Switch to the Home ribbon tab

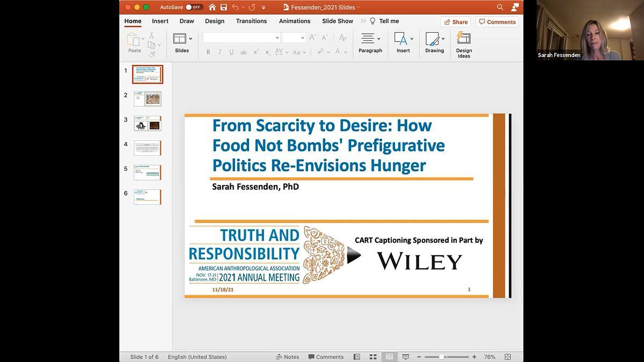point(133,21)
